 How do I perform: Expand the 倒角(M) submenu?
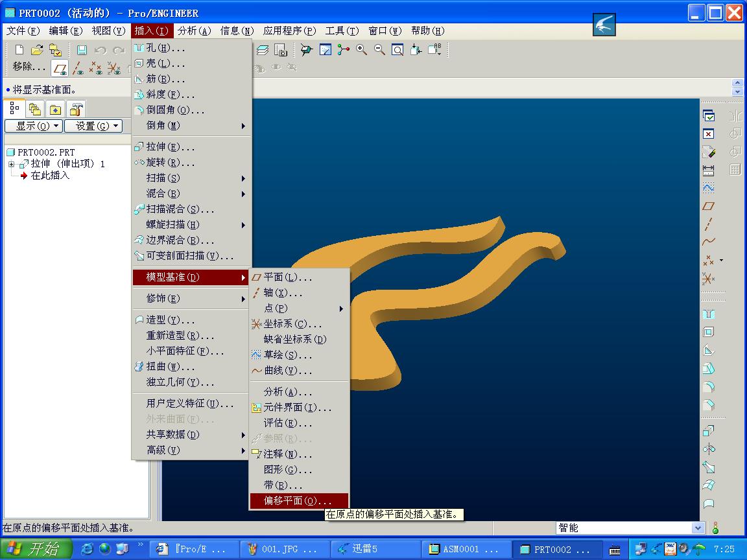[x=191, y=126]
